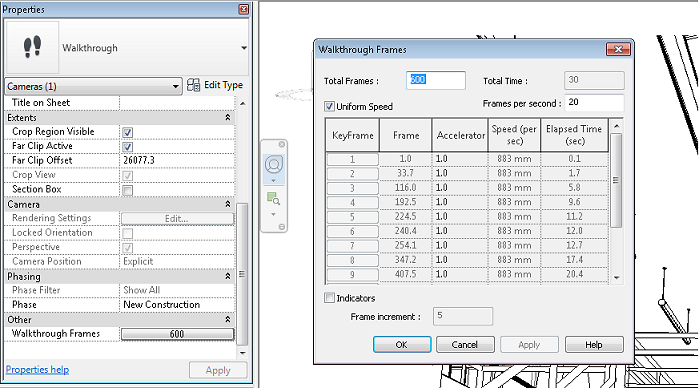
Task: Click the Elapsed Time (sec) column header
Action: point(574,135)
